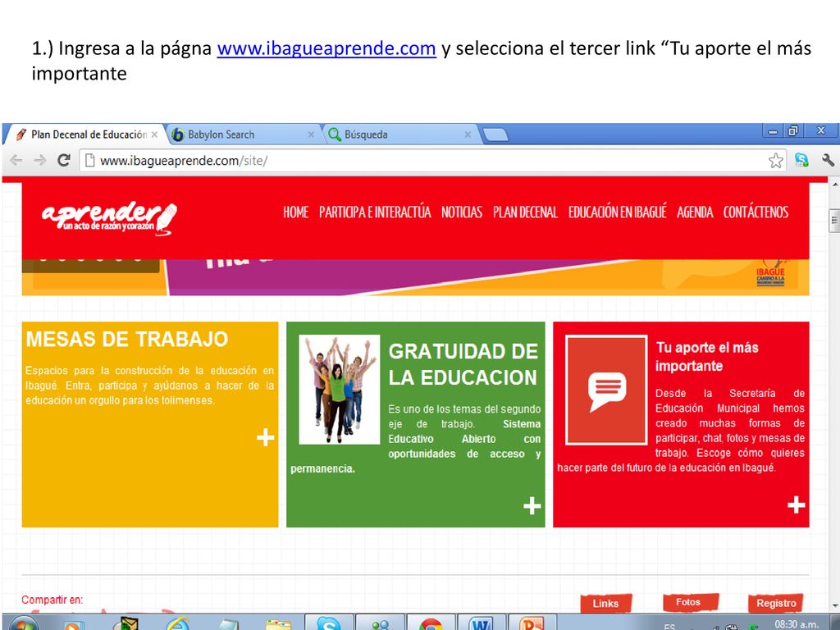Close the Búsqueda tab

coord(468,135)
